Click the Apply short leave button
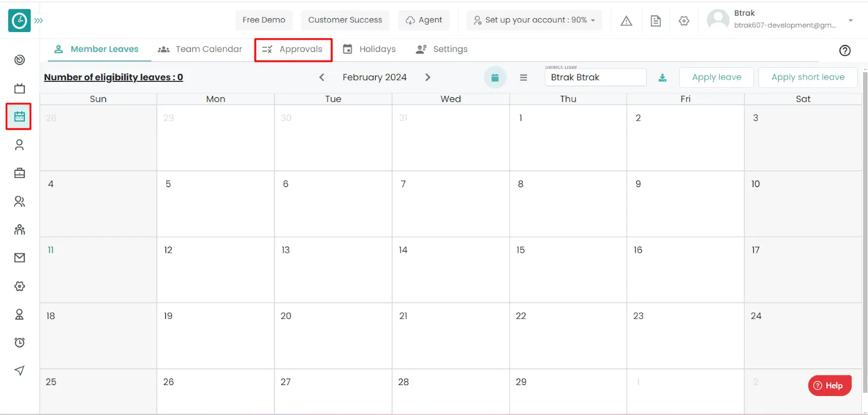Image resolution: width=868 pixels, height=415 pixels. point(808,77)
